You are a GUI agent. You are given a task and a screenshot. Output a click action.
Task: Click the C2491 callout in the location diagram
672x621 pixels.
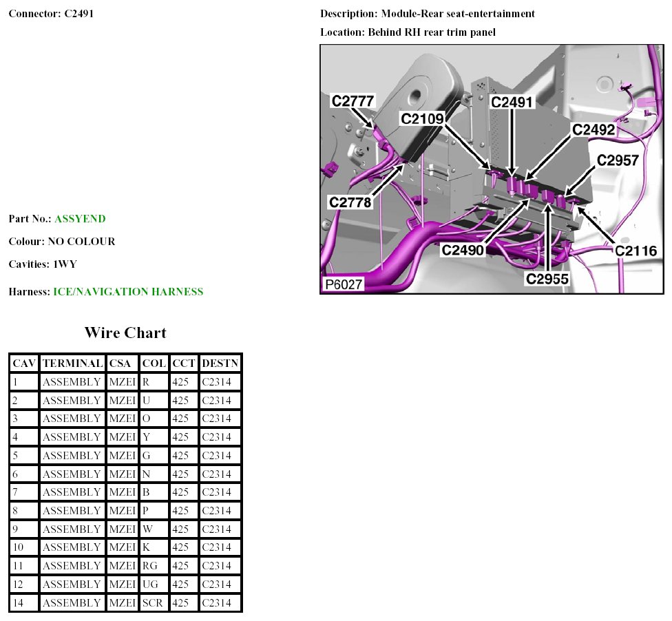512,102
